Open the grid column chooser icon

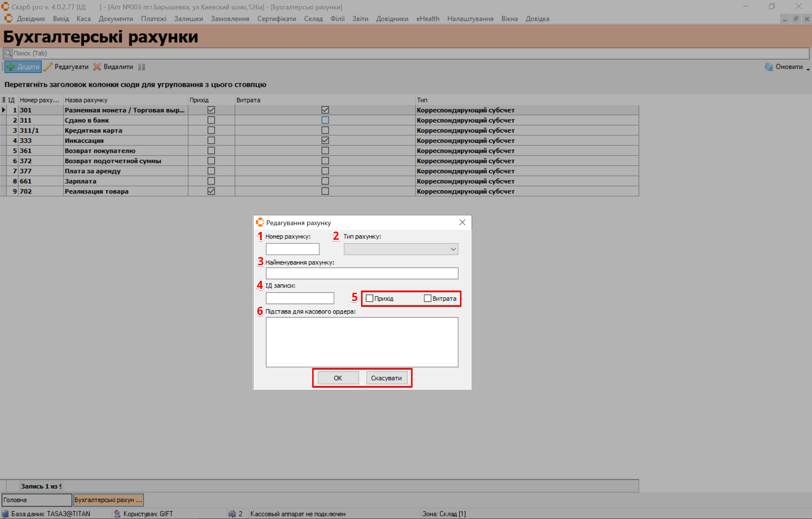pos(3,100)
